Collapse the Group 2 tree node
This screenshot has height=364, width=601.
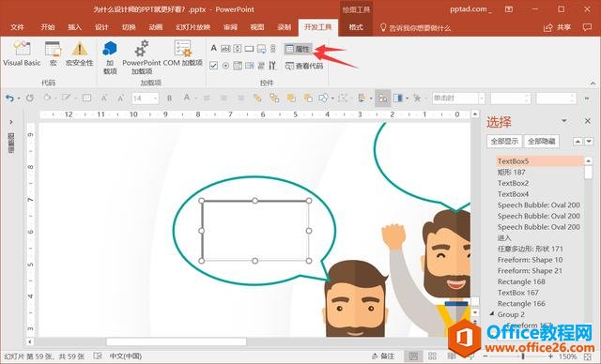491,314
